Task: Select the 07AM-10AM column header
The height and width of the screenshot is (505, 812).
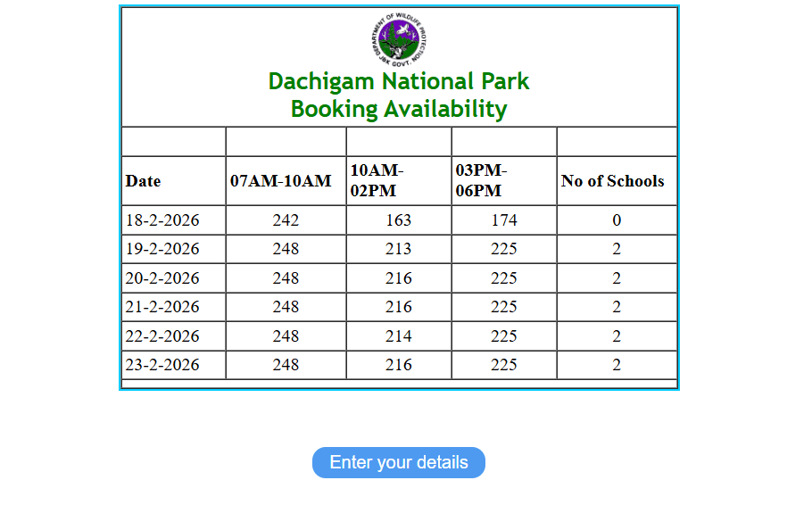Action: tap(280, 181)
